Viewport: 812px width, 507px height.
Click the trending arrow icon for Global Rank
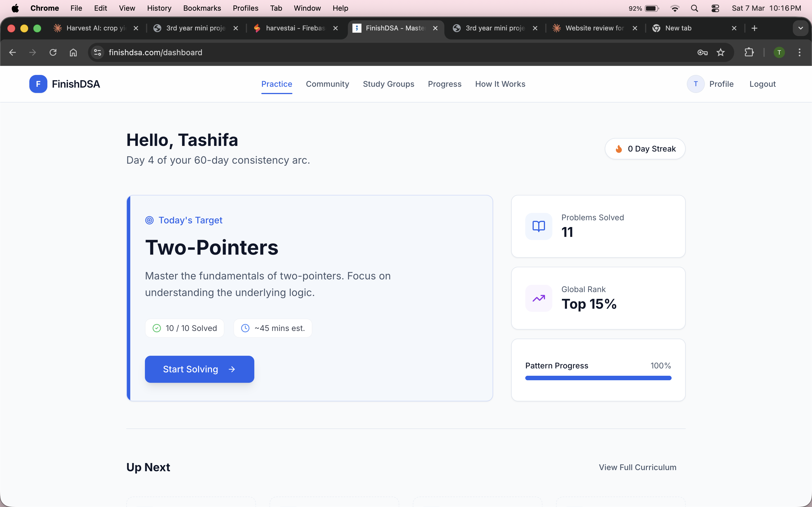coord(538,298)
